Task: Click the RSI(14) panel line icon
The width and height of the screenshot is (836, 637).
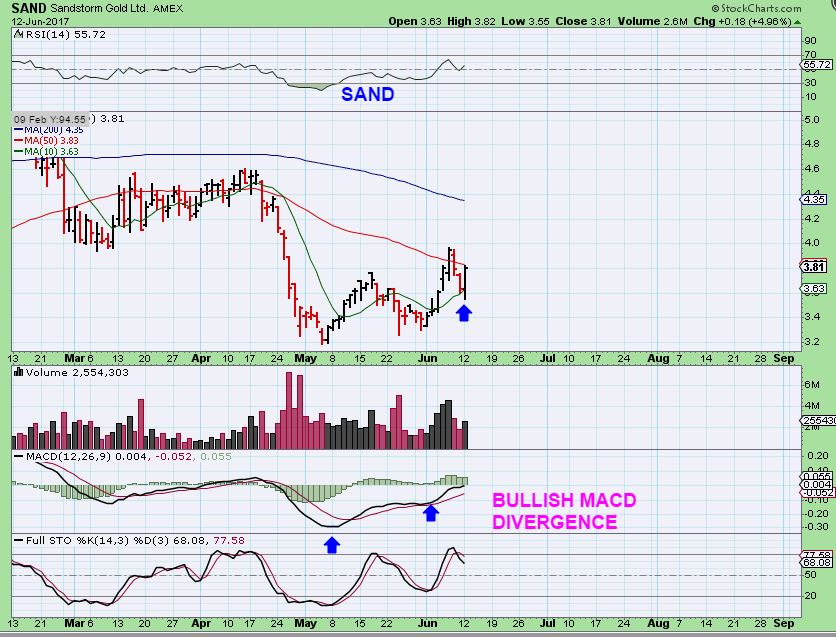Action: [x=18, y=34]
